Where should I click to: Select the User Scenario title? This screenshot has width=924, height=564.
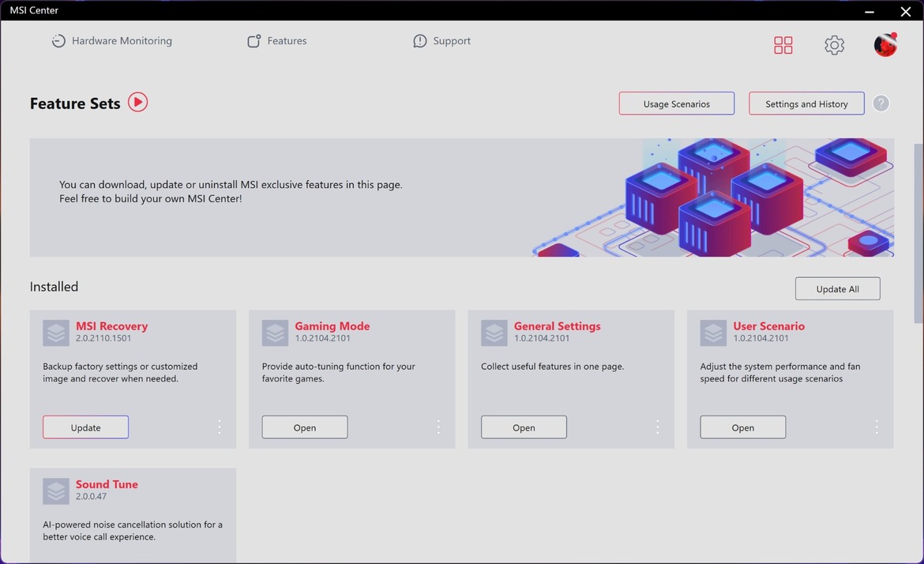tap(768, 326)
